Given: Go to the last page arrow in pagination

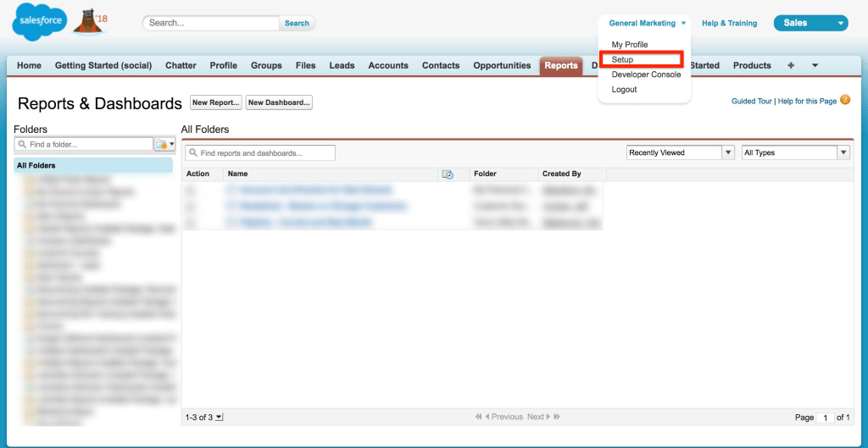Looking at the screenshot, I should click(557, 417).
